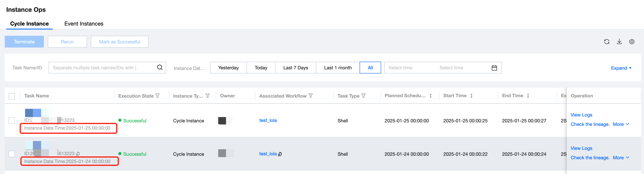
Task: Click the refresh icon in the toolbar
Action: tap(607, 42)
